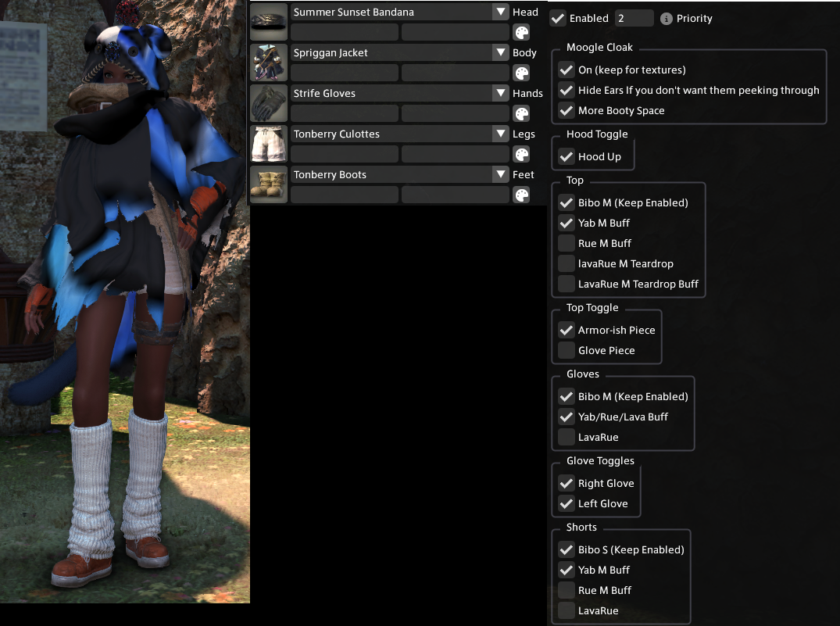Click first dye field under Tonberry Culottes
840x626 pixels.
click(x=345, y=155)
